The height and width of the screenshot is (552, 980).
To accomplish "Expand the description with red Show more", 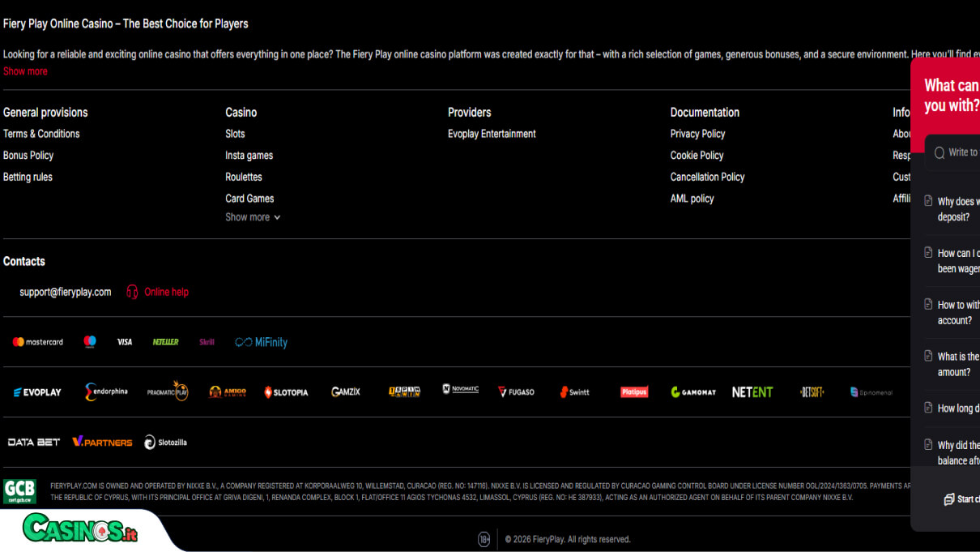I will coord(25,71).
